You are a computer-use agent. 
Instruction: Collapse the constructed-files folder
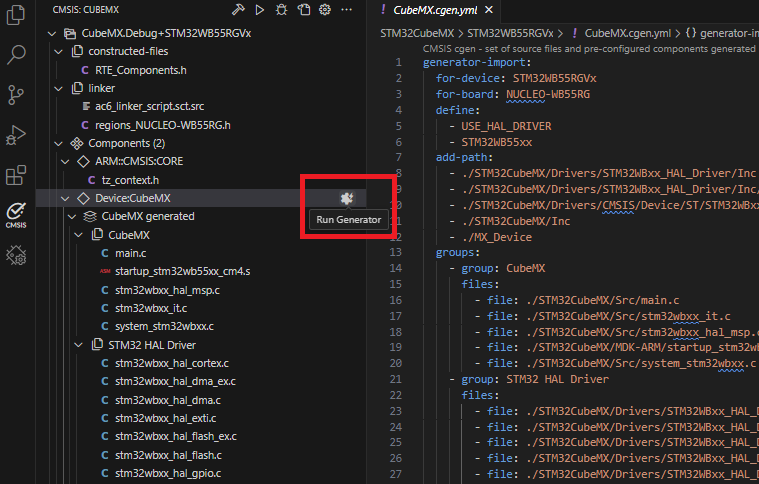59,51
